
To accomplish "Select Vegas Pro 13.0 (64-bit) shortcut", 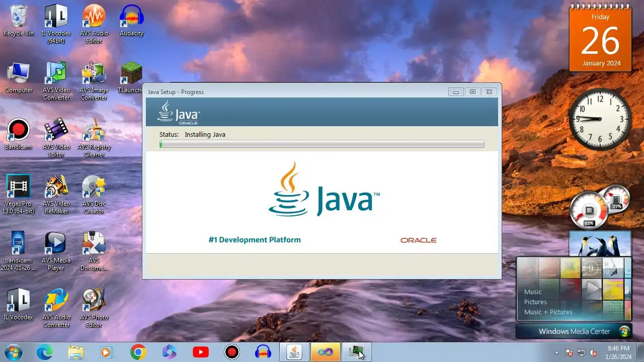I will 19,195.
